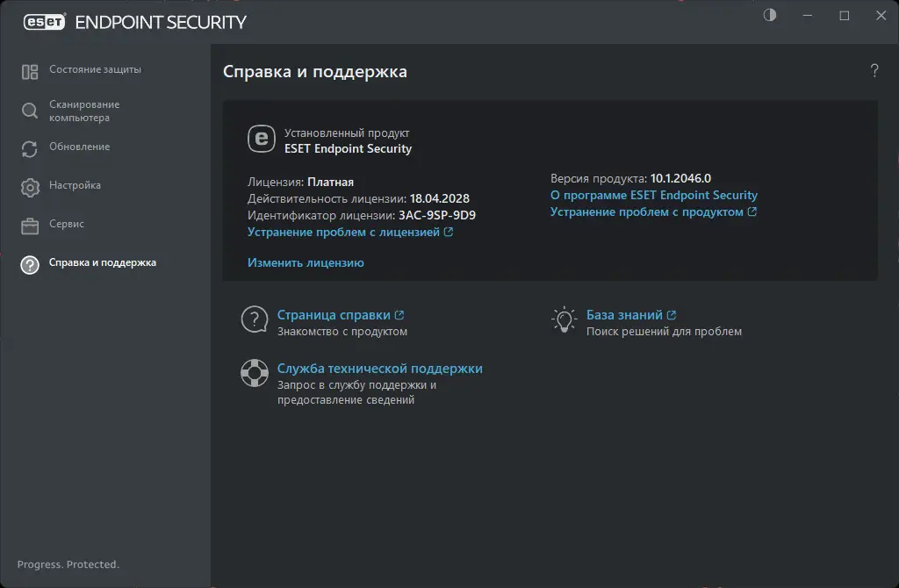This screenshot has width=899, height=588.
Task: Open the Настройка menu item
Action: 75,185
